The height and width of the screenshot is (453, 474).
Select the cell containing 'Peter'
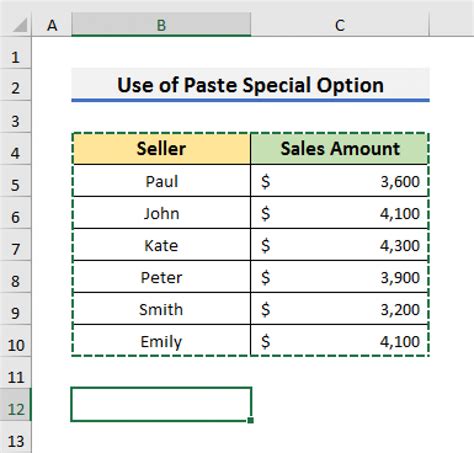point(161,277)
